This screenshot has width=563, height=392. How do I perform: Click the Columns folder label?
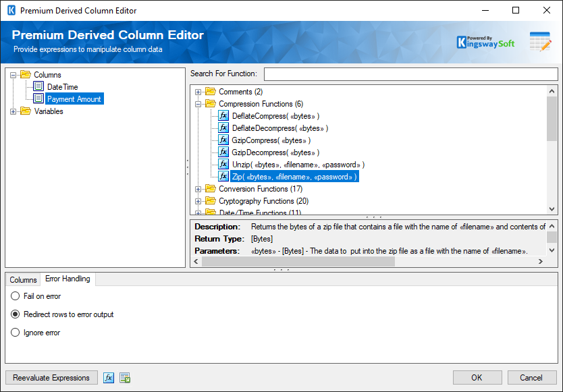[x=47, y=75]
